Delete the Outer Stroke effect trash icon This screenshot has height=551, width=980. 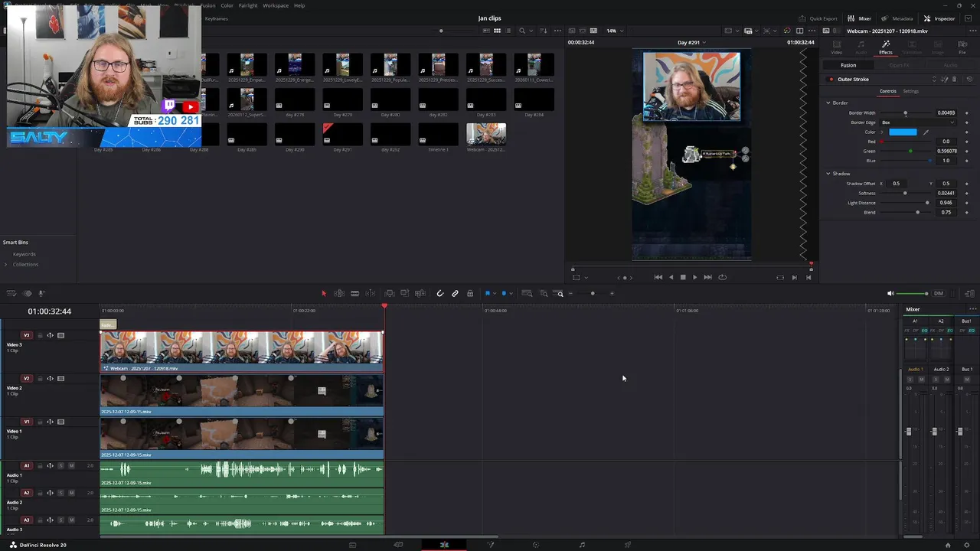tap(955, 79)
